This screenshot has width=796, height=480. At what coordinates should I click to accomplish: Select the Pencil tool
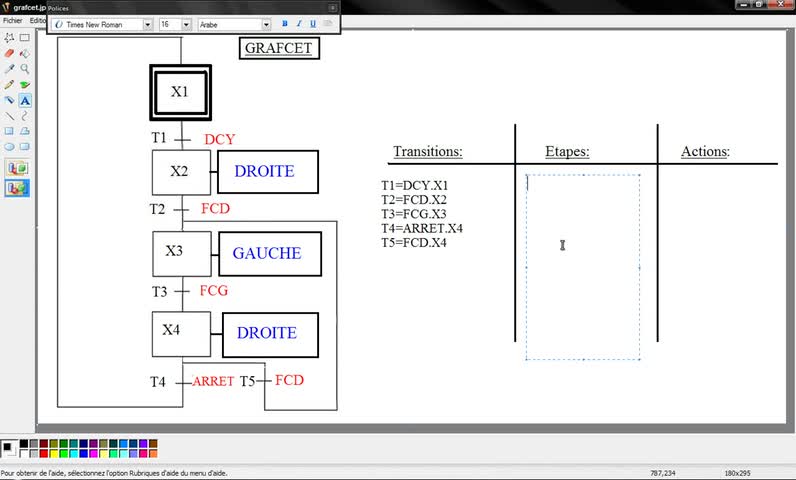click(x=9, y=84)
